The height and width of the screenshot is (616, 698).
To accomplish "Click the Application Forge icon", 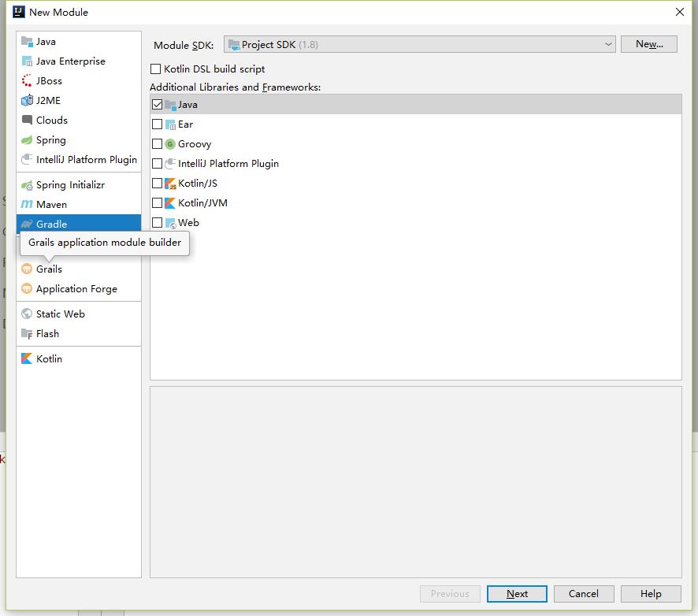I will (27, 288).
